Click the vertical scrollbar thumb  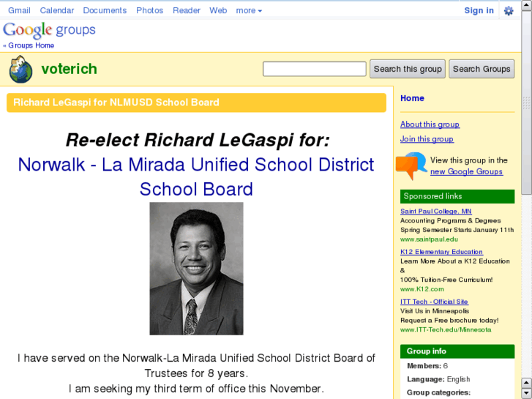527,102
